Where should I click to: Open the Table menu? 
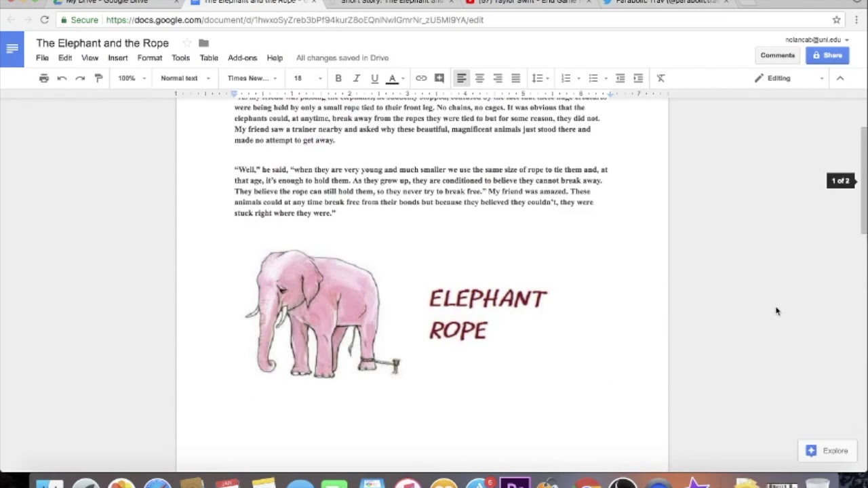coord(209,58)
